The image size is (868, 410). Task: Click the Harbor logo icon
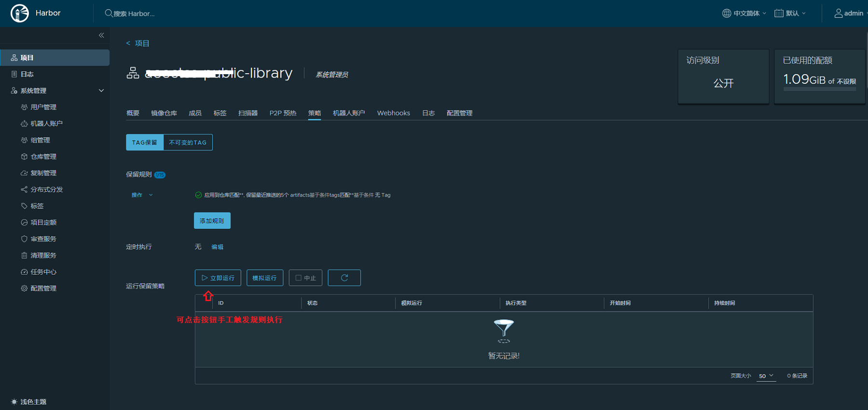(20, 13)
